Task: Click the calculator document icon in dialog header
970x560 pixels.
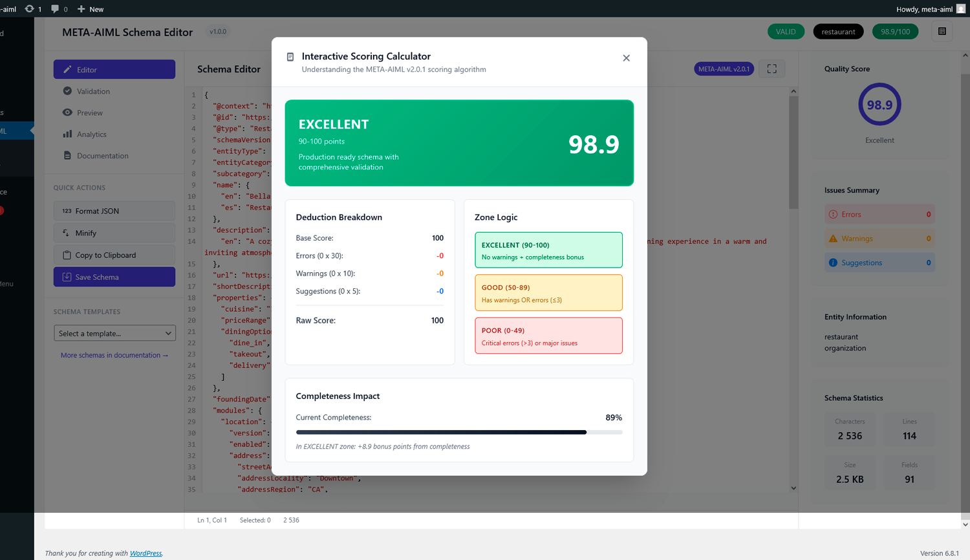Action: (x=290, y=57)
